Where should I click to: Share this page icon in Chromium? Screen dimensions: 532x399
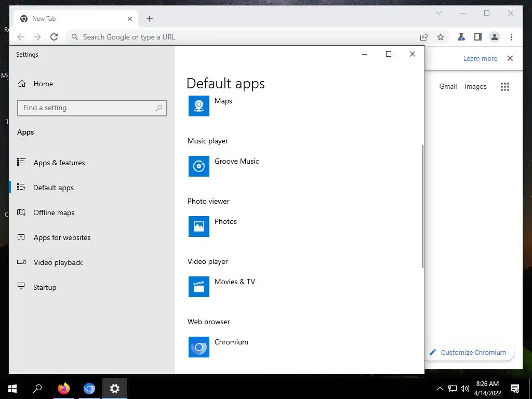(424, 37)
